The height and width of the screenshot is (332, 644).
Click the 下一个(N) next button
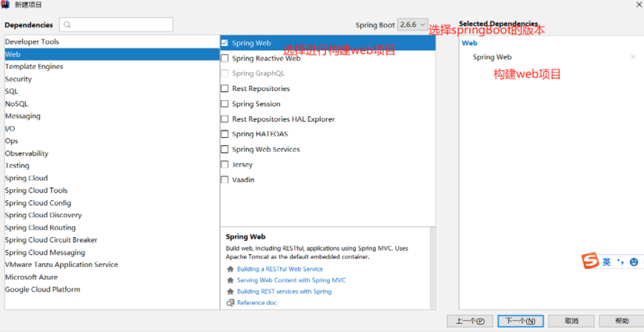[x=520, y=321]
